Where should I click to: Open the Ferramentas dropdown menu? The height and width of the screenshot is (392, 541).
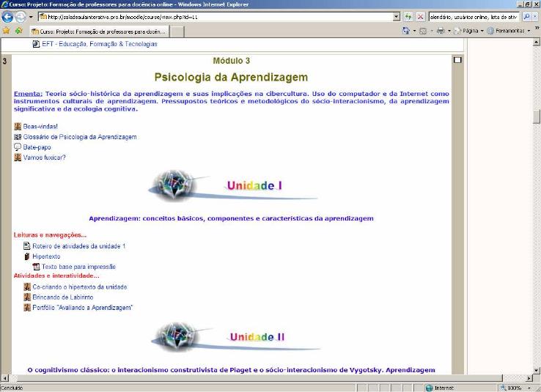point(509,31)
